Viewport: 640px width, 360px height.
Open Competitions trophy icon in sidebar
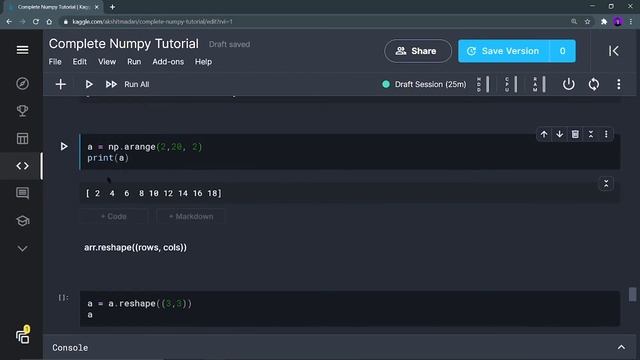pyautogui.click(x=22, y=111)
